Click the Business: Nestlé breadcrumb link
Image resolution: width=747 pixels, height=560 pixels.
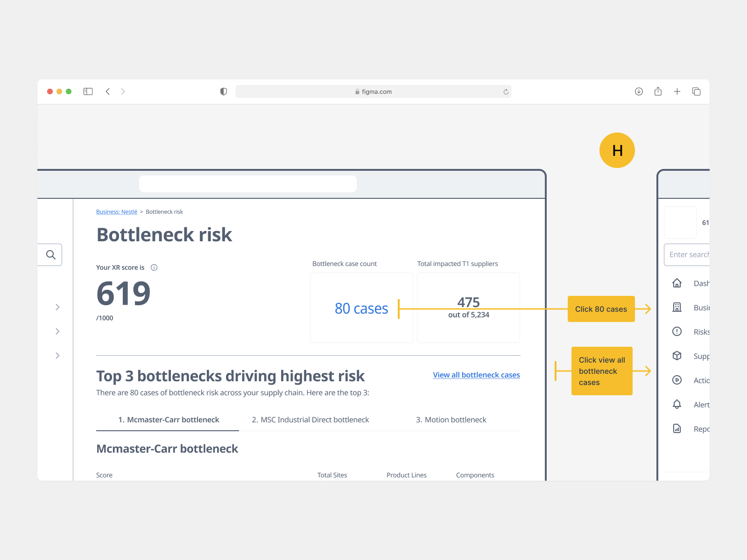[x=117, y=212]
